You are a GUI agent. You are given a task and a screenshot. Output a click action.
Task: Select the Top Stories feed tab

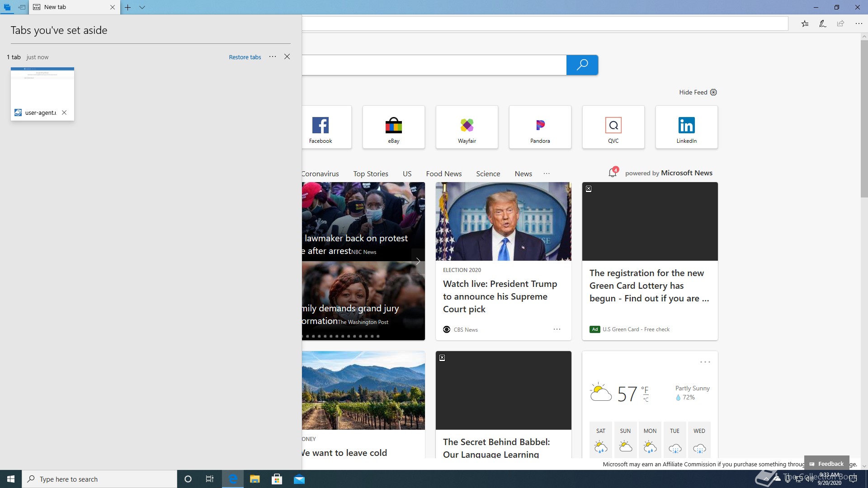[371, 174]
